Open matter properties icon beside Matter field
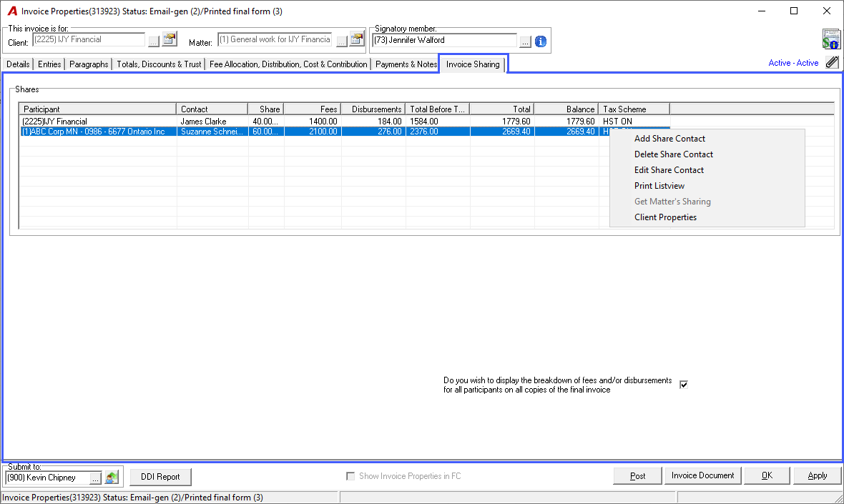844x504 pixels. [357, 39]
